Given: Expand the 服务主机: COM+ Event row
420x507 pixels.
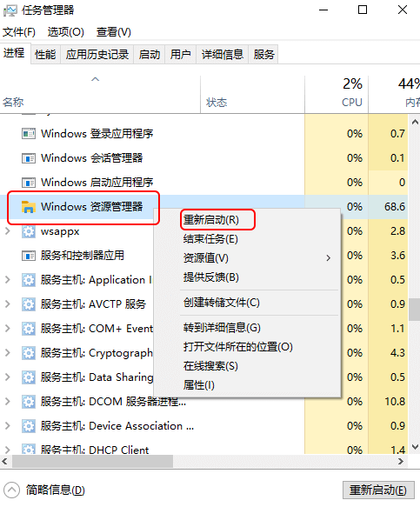Looking at the screenshot, I should coord(8,329).
